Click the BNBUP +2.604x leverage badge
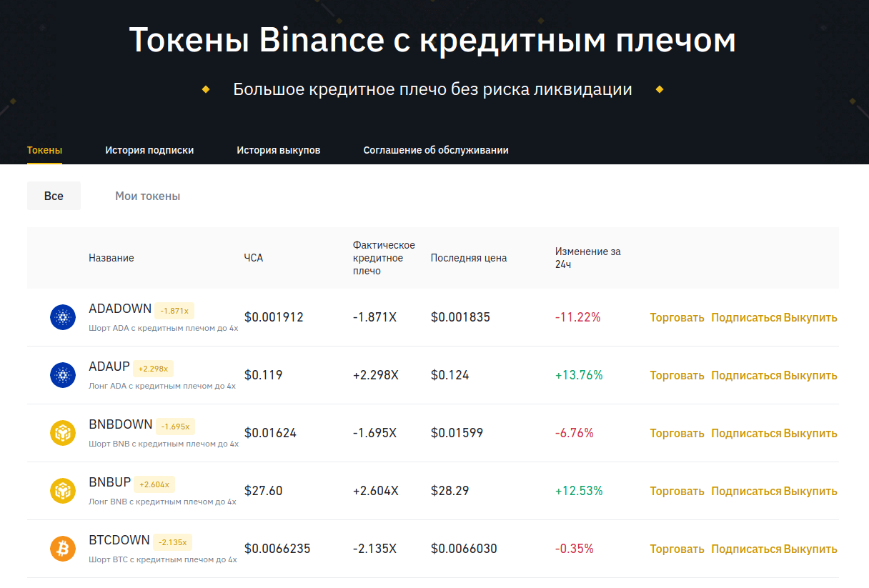This screenshot has width=869, height=588. point(154,484)
